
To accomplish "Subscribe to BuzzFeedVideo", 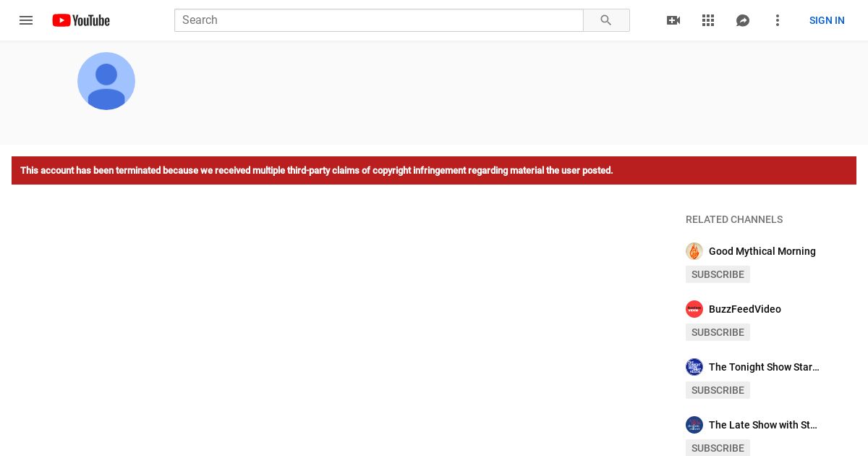I will tap(718, 332).
